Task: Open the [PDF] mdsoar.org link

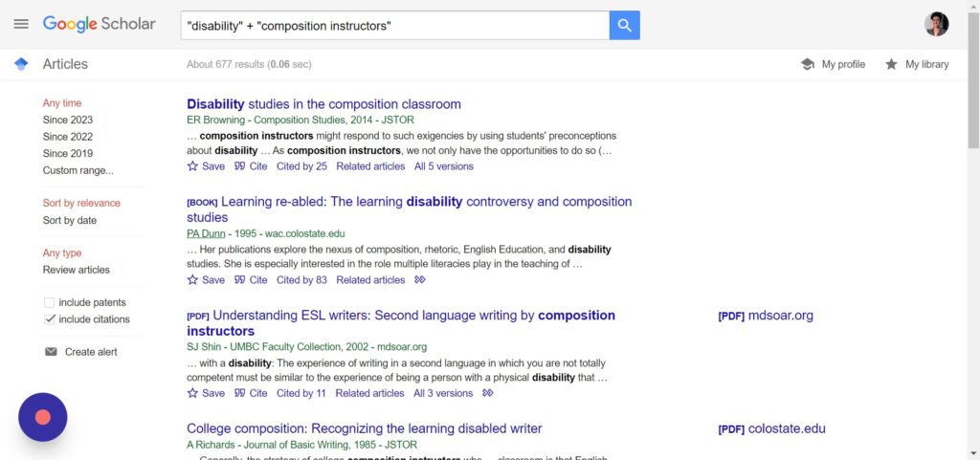Action: (x=766, y=316)
